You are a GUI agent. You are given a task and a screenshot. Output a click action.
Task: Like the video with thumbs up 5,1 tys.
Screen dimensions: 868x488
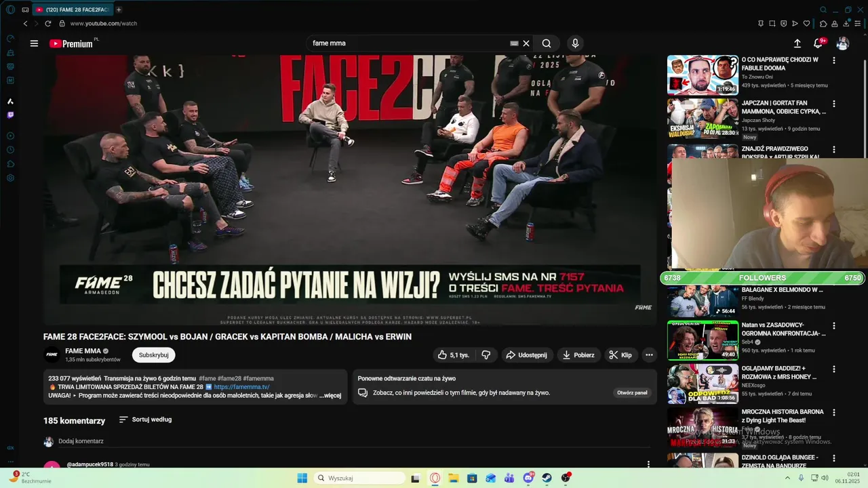pos(454,354)
